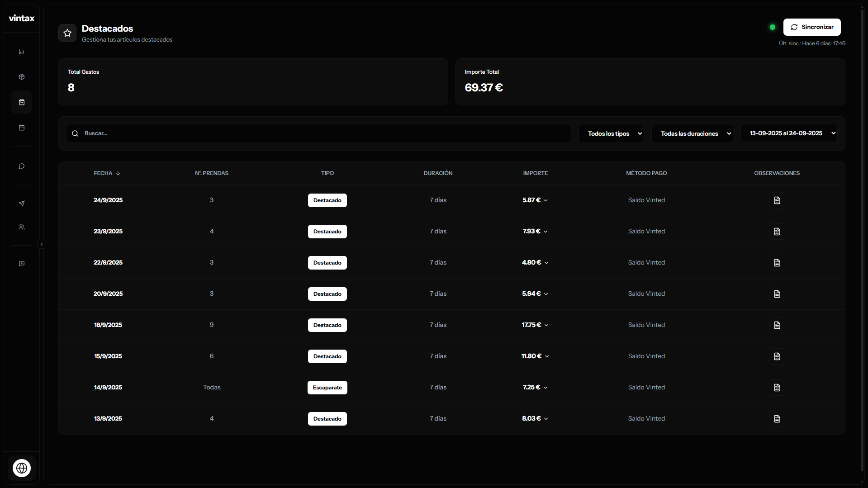Open the calendar sidebar icon

(21, 128)
